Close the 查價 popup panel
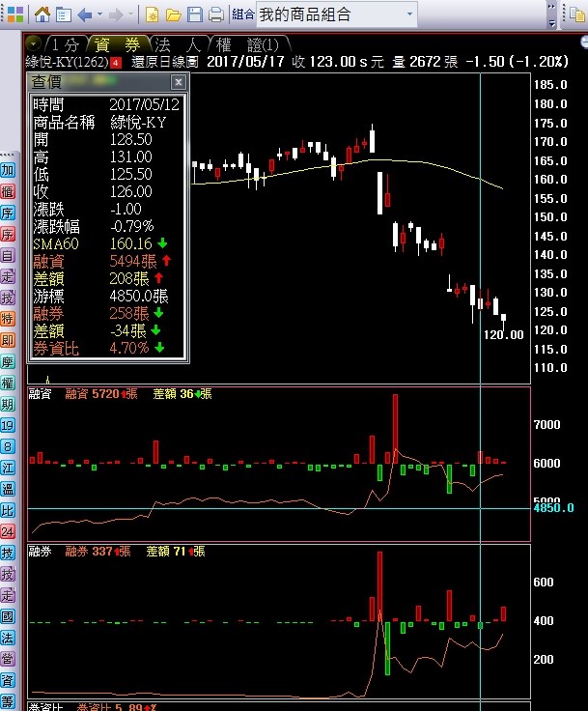This screenshot has height=711, width=588. point(179,82)
